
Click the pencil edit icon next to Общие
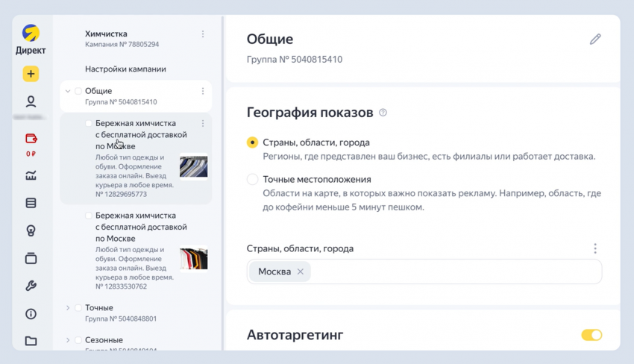pos(594,40)
